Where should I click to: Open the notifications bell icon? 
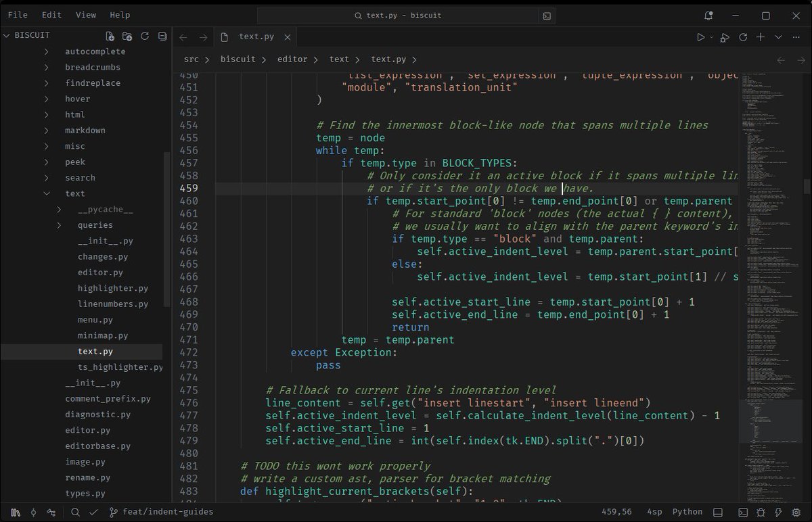708,15
